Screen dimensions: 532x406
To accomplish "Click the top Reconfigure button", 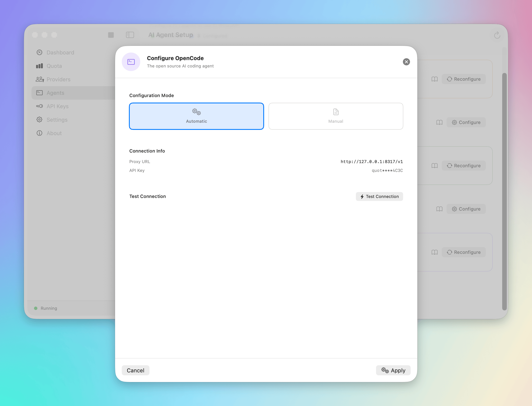I will point(463,79).
